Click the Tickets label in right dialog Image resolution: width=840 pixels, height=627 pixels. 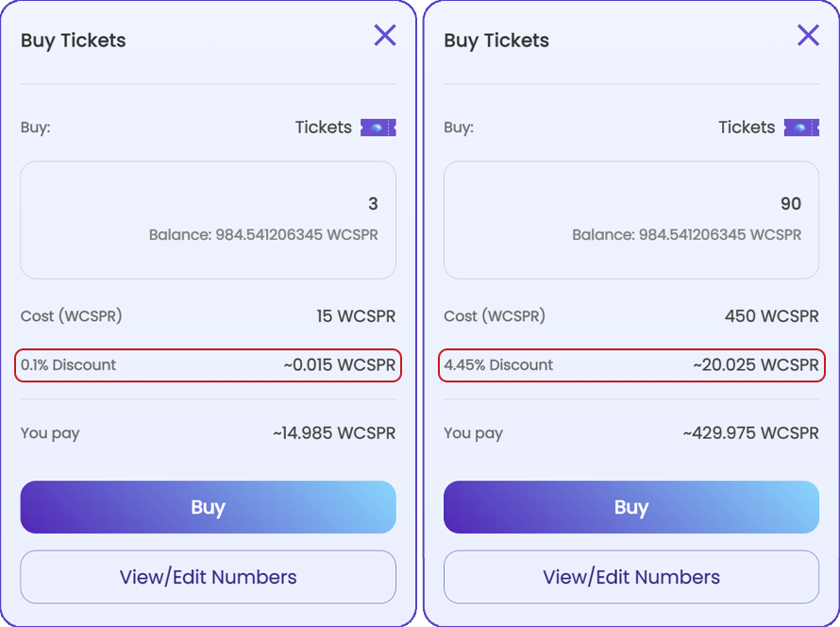tap(747, 127)
